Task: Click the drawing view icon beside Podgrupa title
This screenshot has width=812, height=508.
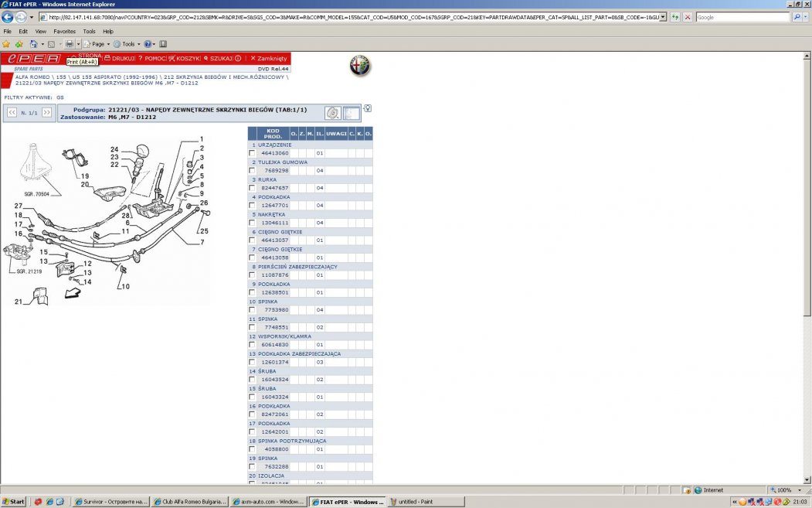Action: (333, 114)
